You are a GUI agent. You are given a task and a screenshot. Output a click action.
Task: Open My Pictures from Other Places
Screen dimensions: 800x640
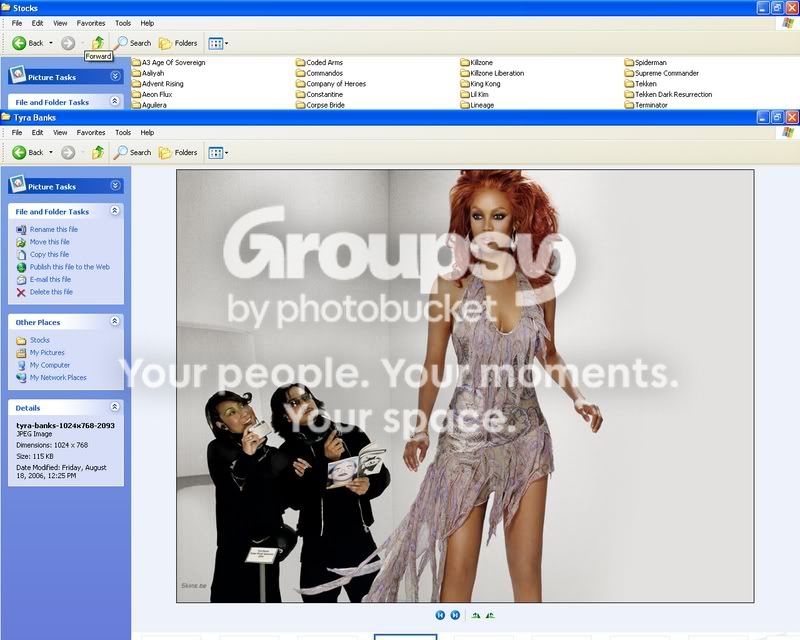(47, 353)
